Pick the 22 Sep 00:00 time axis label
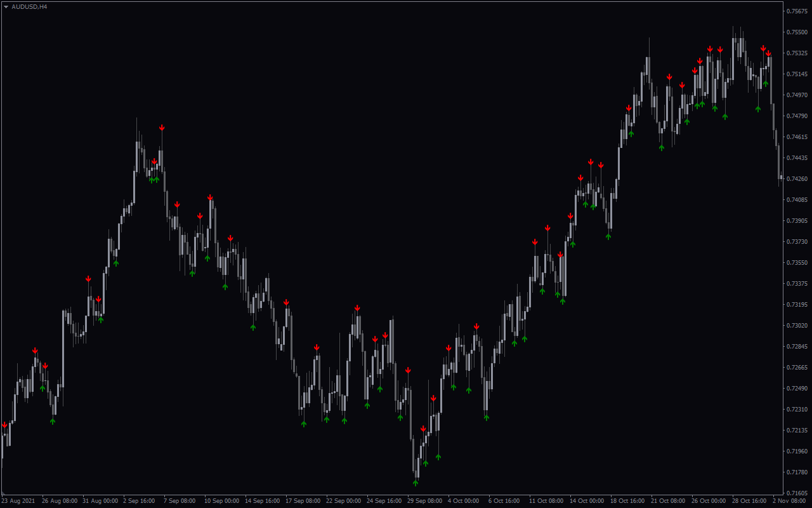The image size is (812, 508). click(x=344, y=500)
